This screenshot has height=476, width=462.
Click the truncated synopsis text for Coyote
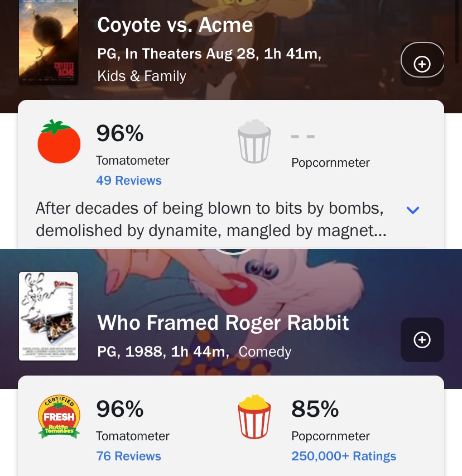click(x=211, y=219)
